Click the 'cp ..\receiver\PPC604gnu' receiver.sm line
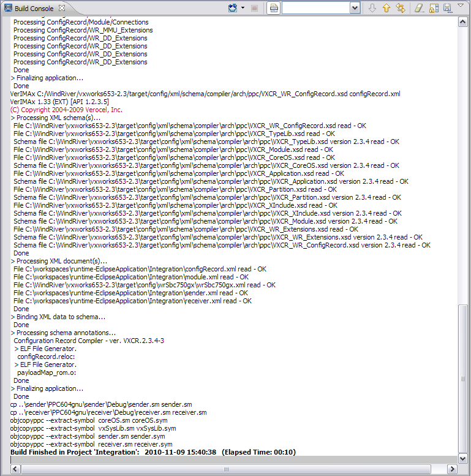The image size is (471, 476). 108,412
